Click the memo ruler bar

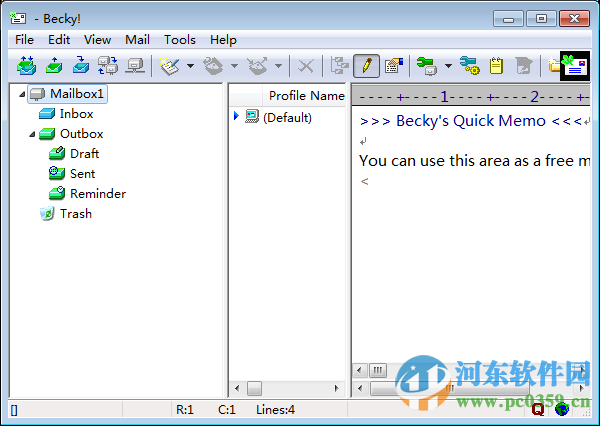coord(471,96)
